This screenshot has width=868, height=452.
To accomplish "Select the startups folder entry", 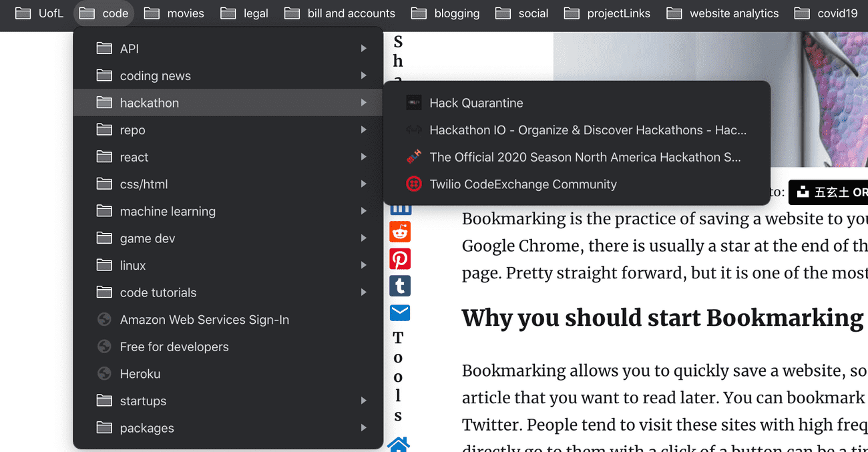I will 142,401.
